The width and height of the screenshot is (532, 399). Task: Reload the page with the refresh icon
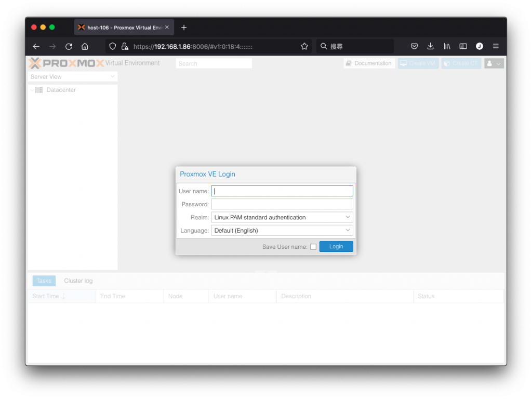pyautogui.click(x=69, y=46)
